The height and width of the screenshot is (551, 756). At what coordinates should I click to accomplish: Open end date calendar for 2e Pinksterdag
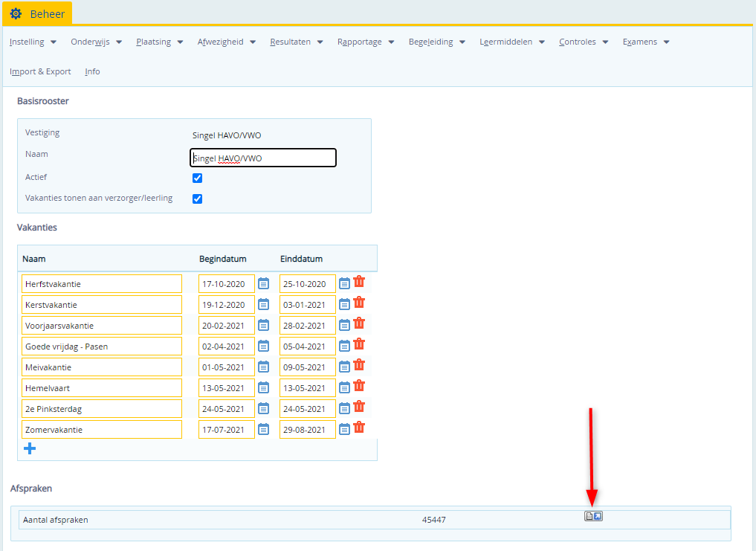tap(344, 408)
